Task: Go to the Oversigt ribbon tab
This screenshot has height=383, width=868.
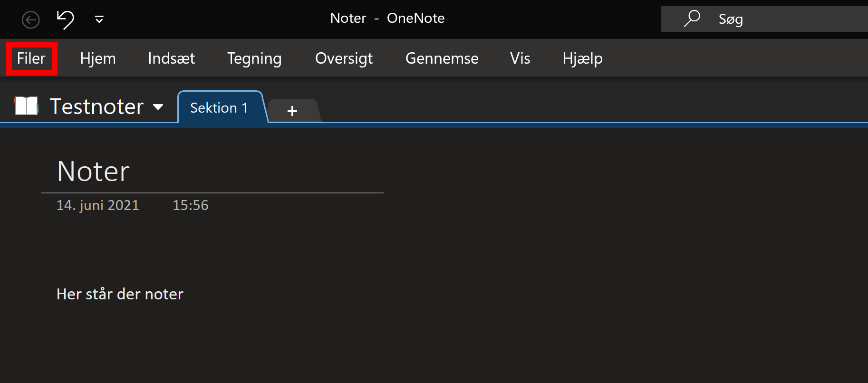Action: (344, 58)
